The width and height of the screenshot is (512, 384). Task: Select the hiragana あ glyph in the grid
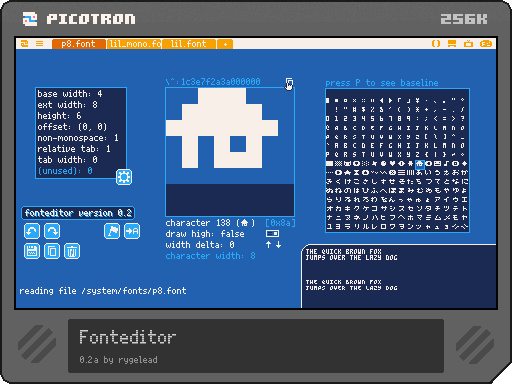point(419,173)
